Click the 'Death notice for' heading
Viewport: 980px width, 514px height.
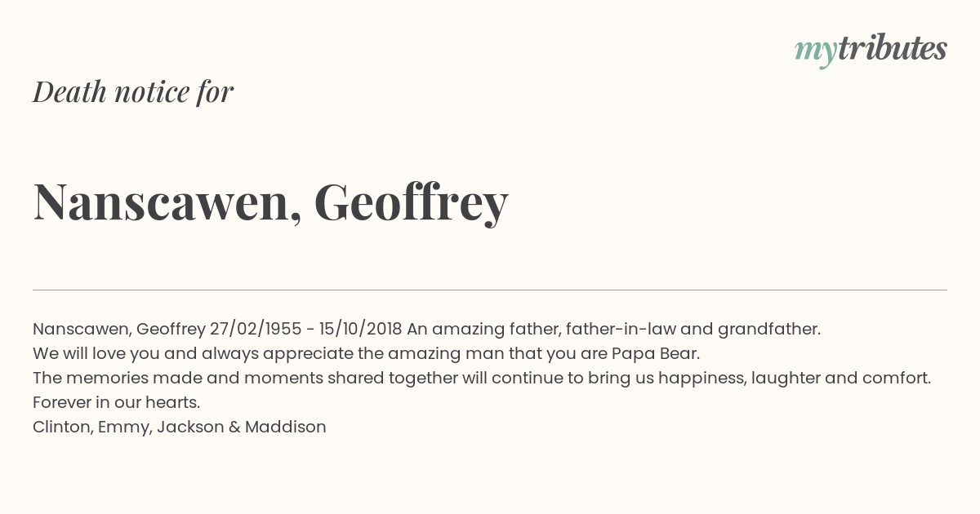tap(133, 92)
